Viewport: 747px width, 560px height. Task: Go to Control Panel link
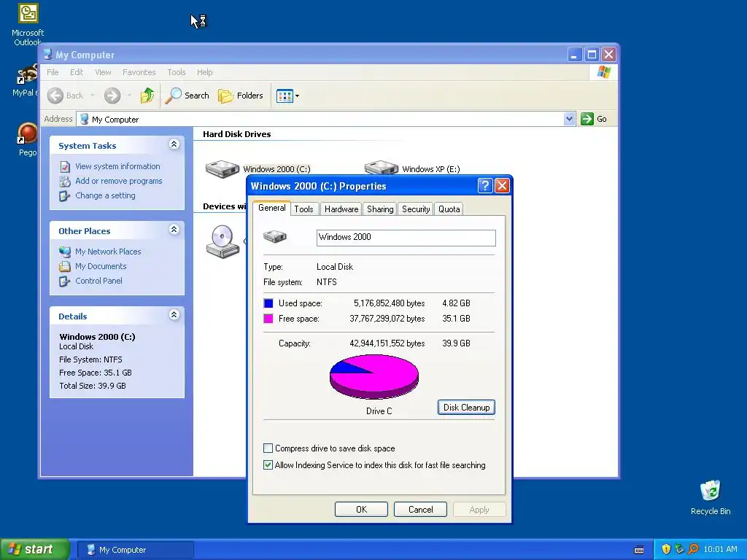pos(98,281)
